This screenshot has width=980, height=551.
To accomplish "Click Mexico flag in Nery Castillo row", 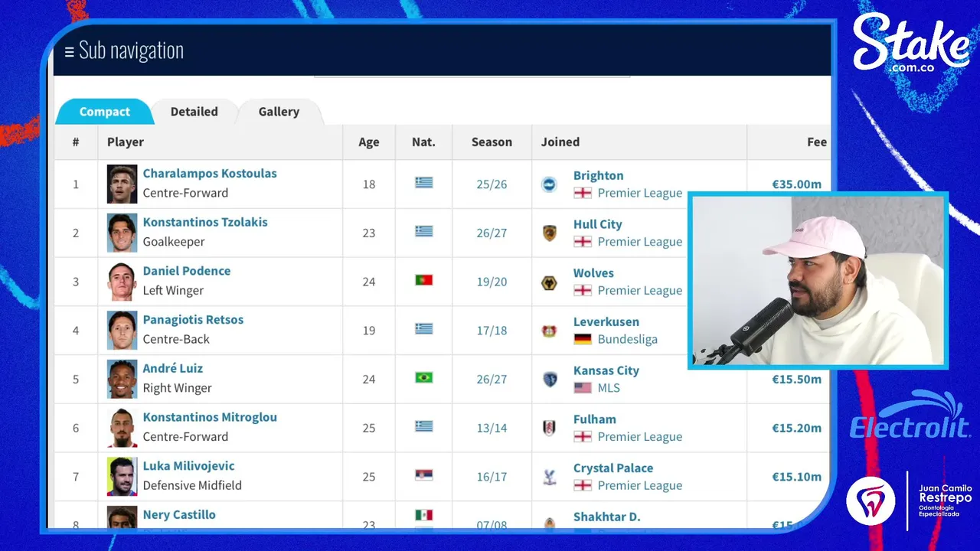I will coord(423,514).
